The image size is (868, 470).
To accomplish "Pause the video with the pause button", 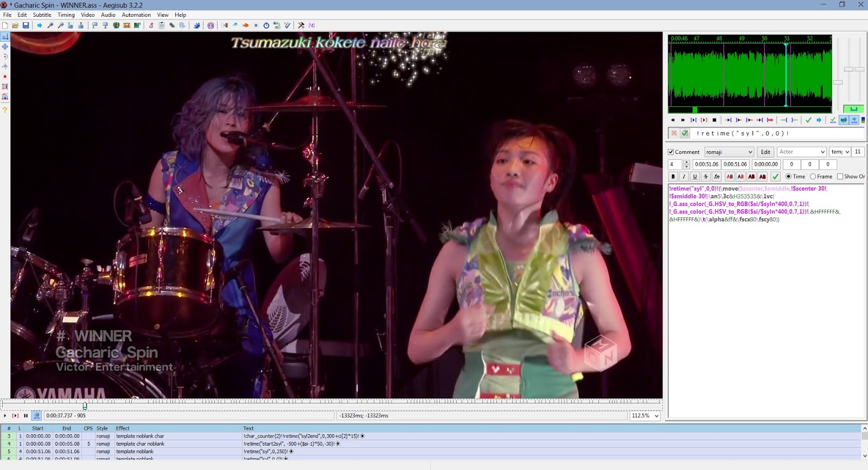I will [25, 416].
